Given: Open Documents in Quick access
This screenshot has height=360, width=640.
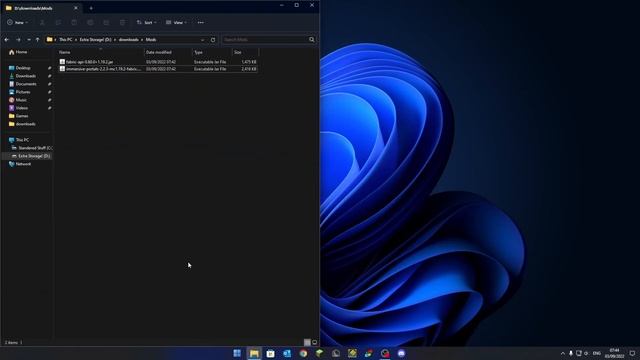Looking at the screenshot, I should [26, 84].
